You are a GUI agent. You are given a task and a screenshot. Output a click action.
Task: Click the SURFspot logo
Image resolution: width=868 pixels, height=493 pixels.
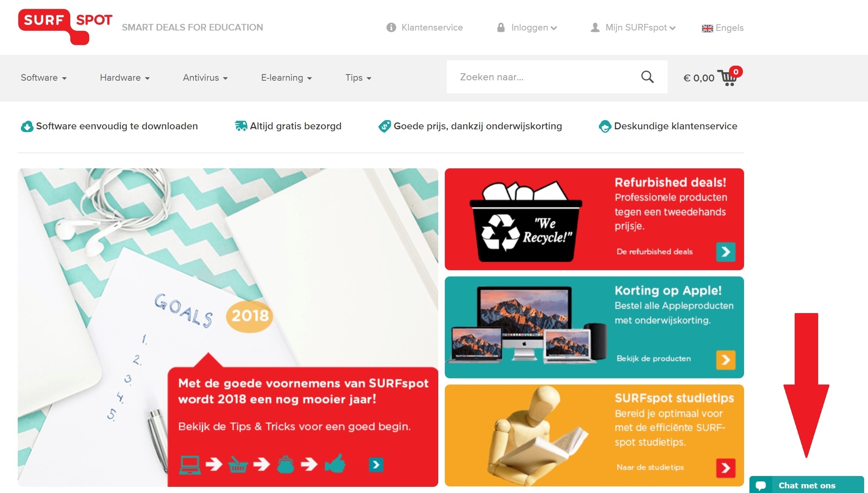click(65, 27)
